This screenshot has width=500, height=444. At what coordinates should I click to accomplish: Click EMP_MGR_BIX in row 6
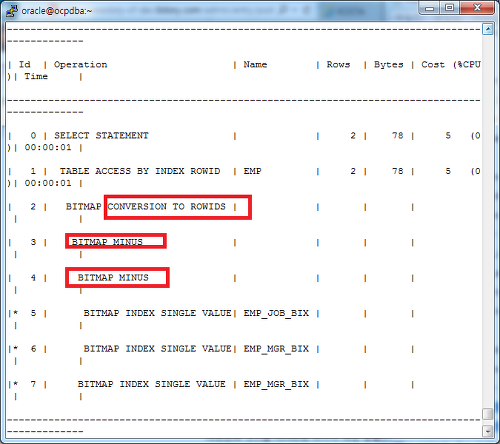[x=276, y=349]
